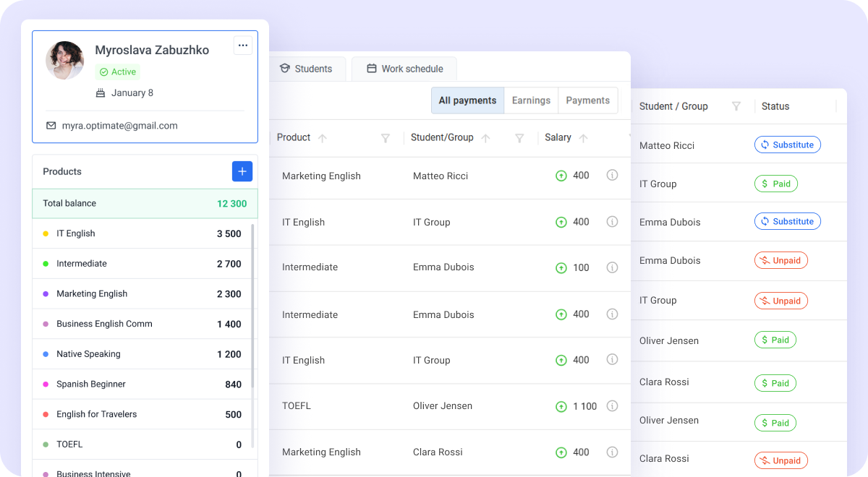Click info icon for Matteo Ricci payment
The height and width of the screenshot is (477, 868).
(x=612, y=175)
